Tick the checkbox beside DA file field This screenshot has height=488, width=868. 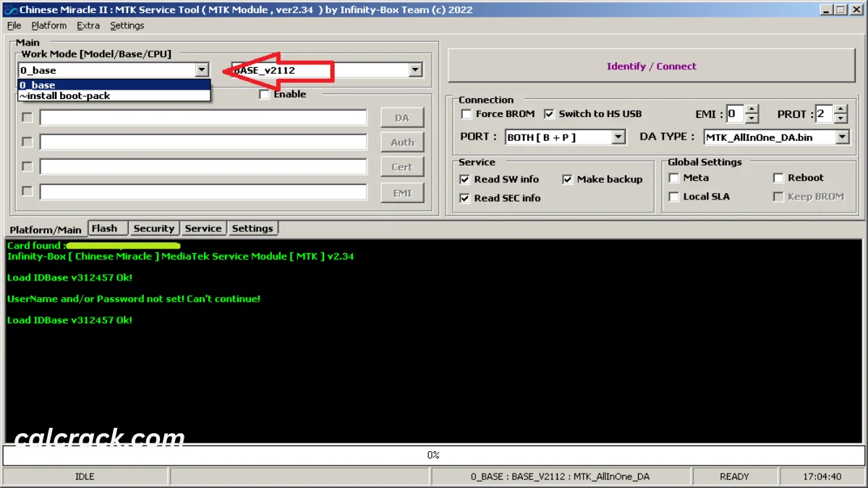pos(27,117)
